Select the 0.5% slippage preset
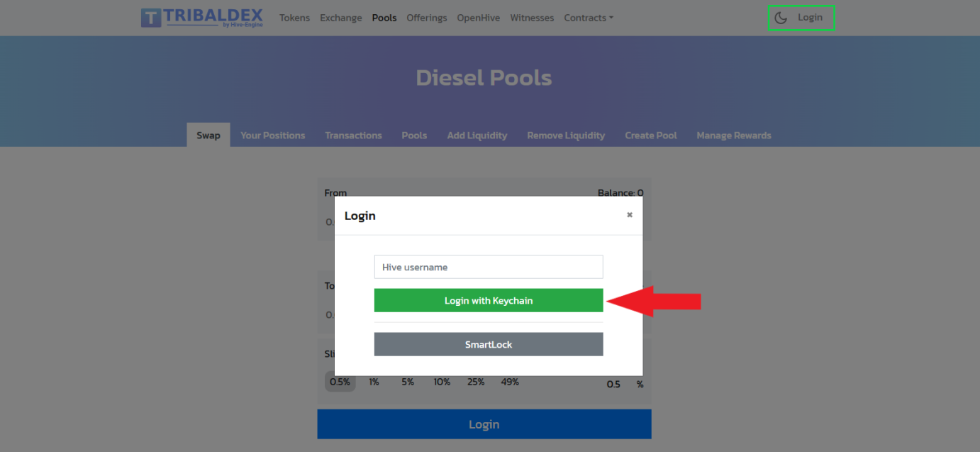The height and width of the screenshot is (452, 980). pos(340,382)
